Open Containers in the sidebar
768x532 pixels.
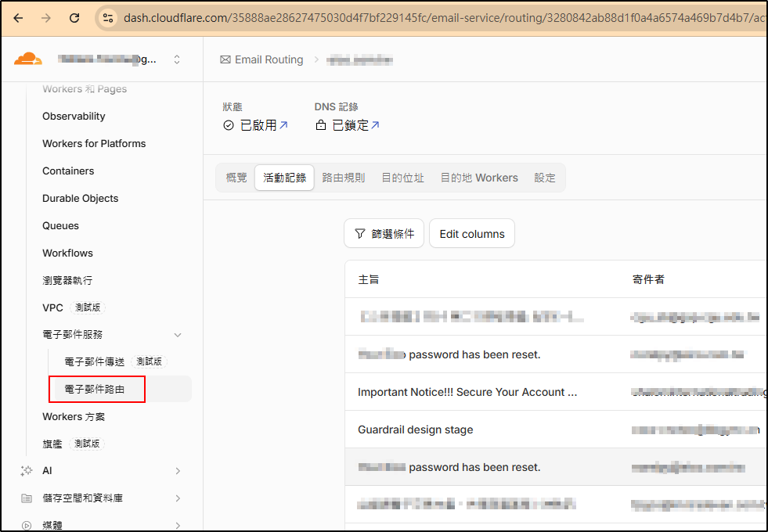[68, 171]
